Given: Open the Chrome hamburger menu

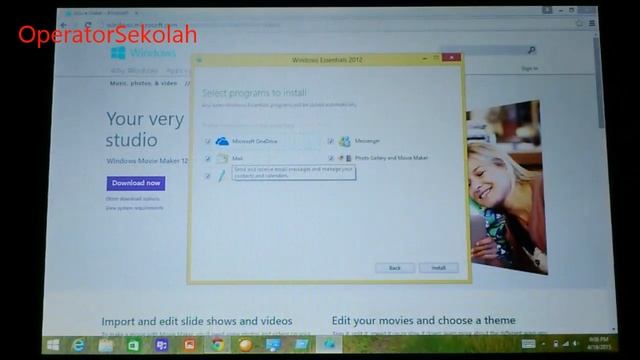Looking at the screenshot, I should coord(592,24).
